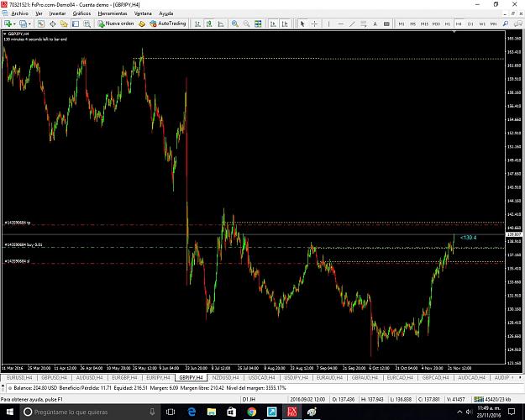Toggle chart shift from right border
This screenshot has height=420, width=525.
[x=285, y=24]
